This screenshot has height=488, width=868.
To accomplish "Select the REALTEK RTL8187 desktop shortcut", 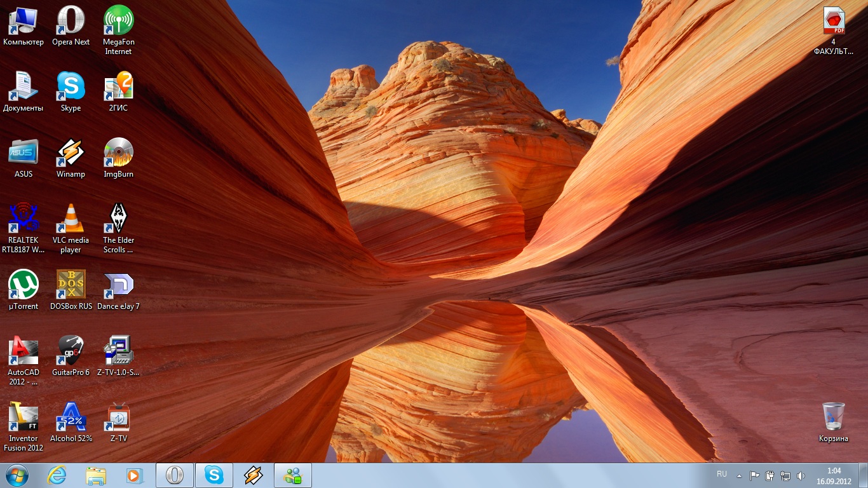I will coord(24,229).
